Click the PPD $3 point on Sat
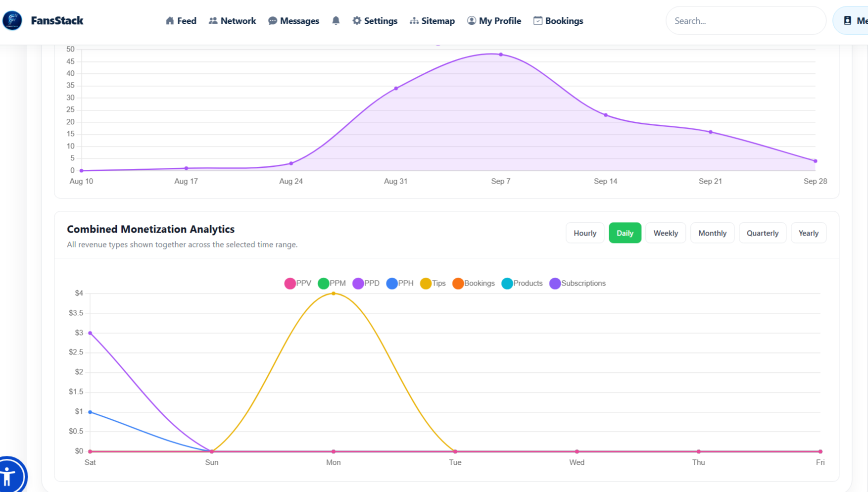The width and height of the screenshot is (868, 492). (x=90, y=333)
